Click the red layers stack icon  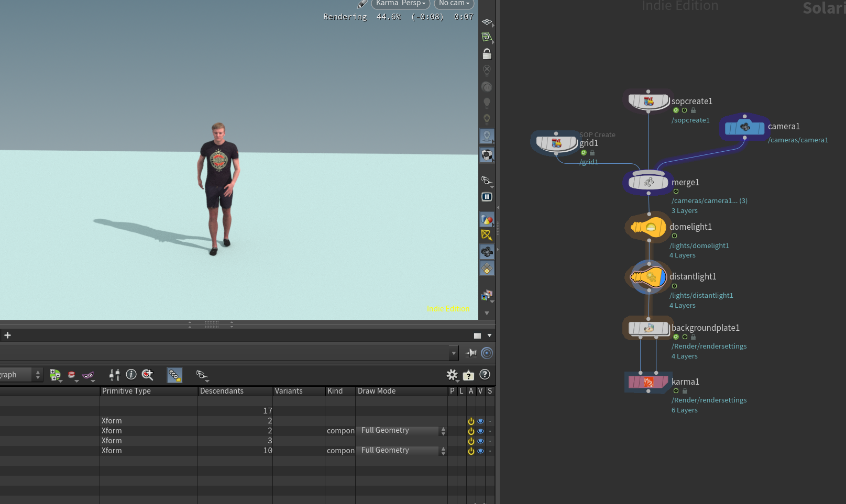(72, 375)
